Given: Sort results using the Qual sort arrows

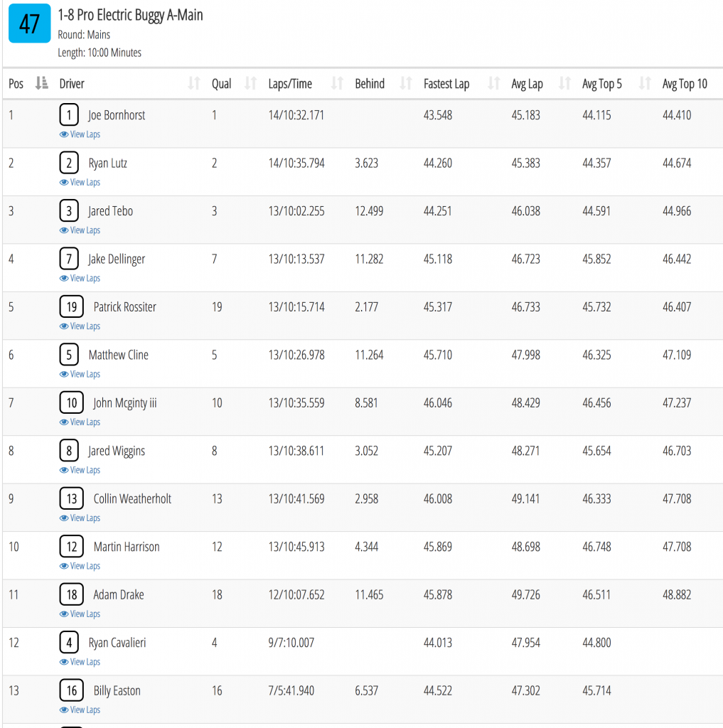Looking at the screenshot, I should point(251,84).
